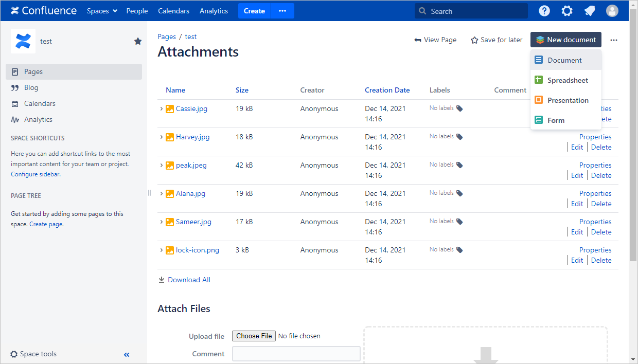This screenshot has width=638, height=364.
Task: Expand the Harvey.jpg attachment row
Action: pyautogui.click(x=161, y=137)
